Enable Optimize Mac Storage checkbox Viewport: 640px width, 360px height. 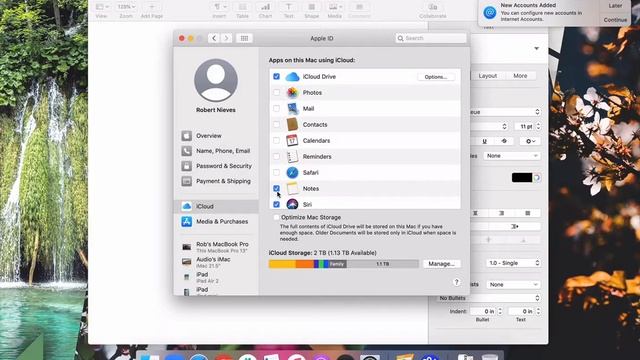(x=276, y=218)
